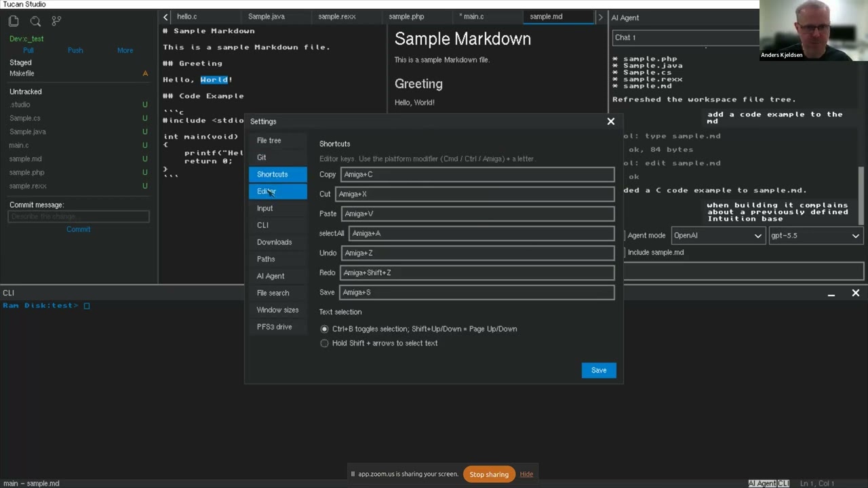Open Git settings section
Screen dimensions: 868x488
(x=277, y=157)
